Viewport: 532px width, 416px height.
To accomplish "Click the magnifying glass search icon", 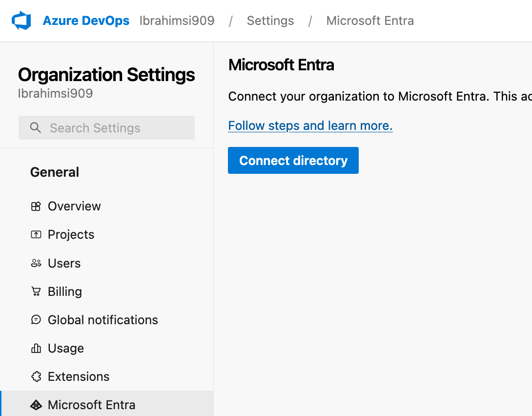I will click(x=35, y=127).
